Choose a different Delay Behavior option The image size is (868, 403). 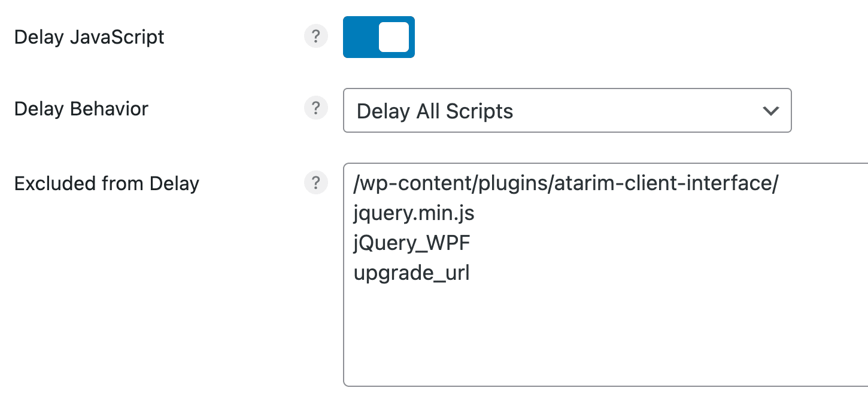tap(567, 111)
